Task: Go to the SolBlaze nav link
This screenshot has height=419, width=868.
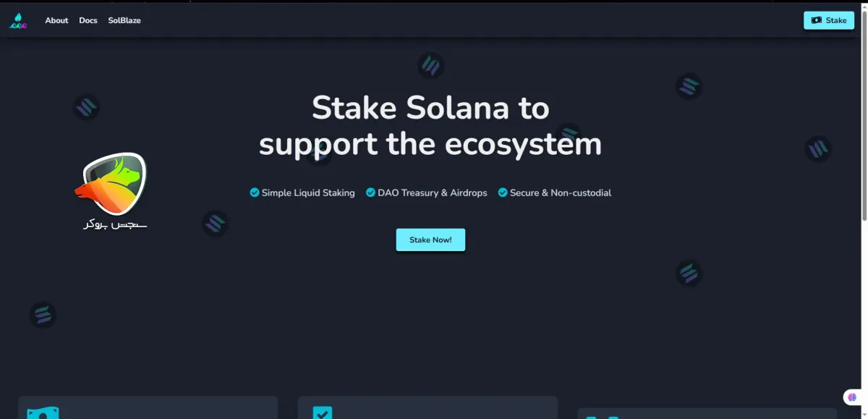Action: click(124, 20)
